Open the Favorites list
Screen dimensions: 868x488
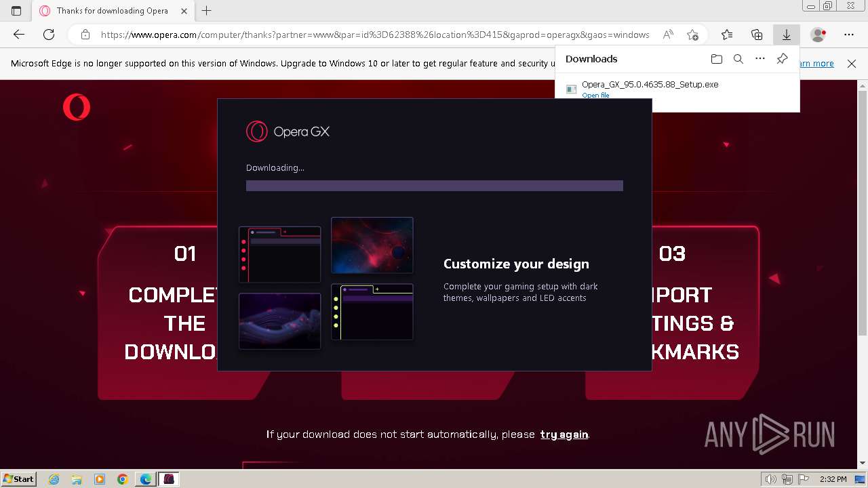coord(727,35)
